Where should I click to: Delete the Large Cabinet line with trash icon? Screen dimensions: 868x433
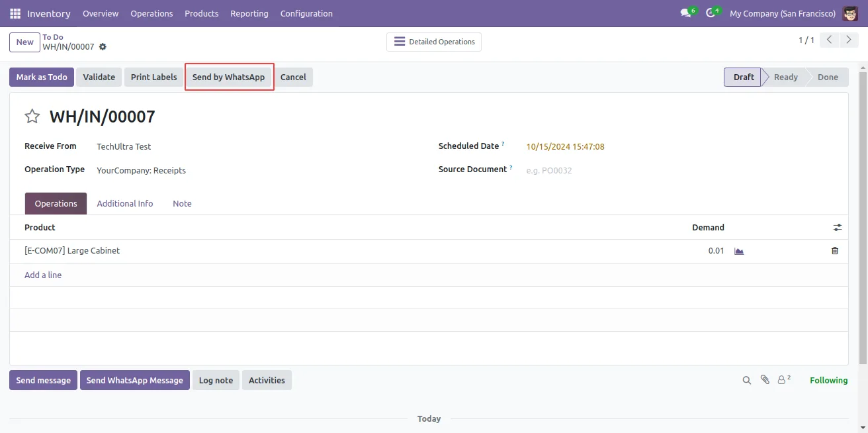coord(835,251)
